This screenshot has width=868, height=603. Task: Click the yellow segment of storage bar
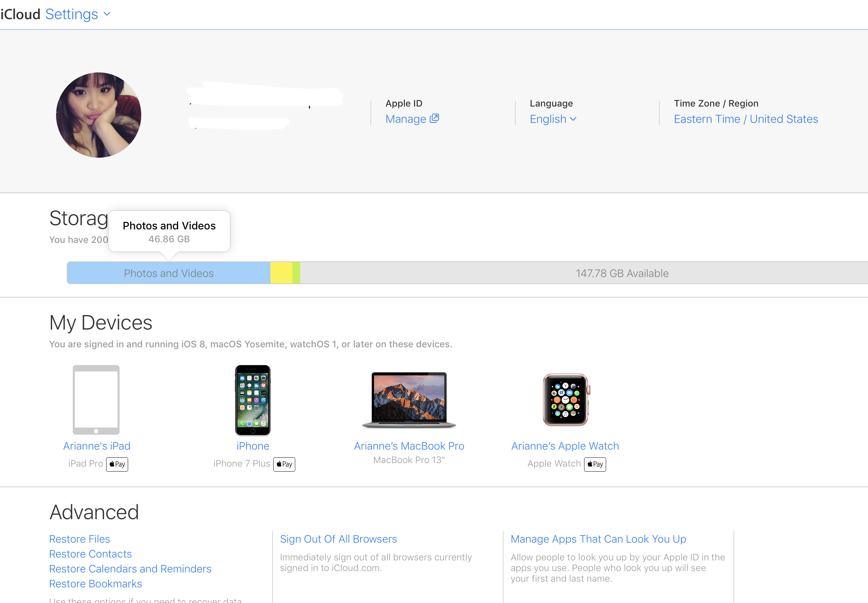[281, 273]
